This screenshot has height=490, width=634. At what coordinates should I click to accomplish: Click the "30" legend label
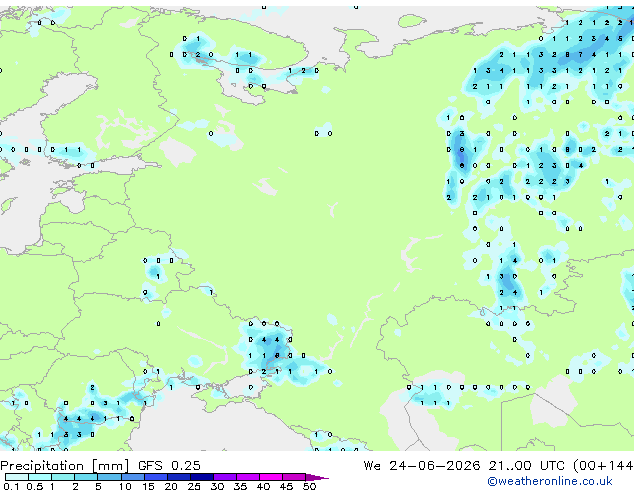pyautogui.click(x=217, y=486)
